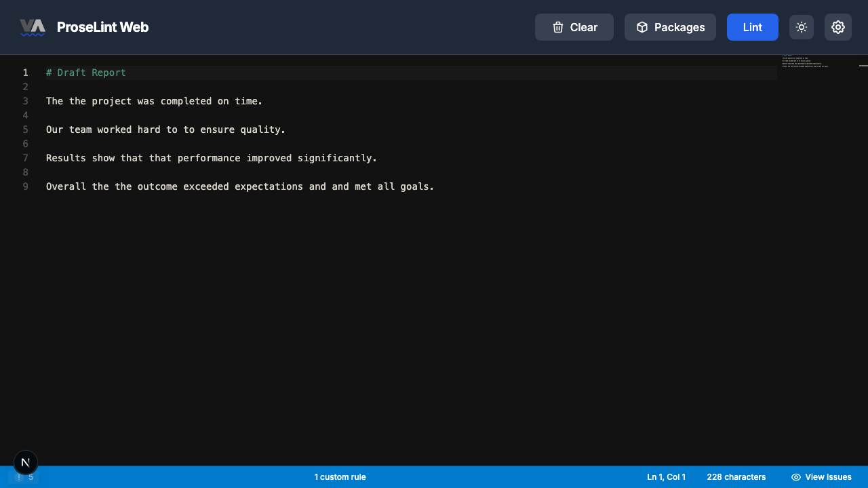Click the eye icon beside View Issues
This screenshot has width=868, height=488.
click(x=795, y=477)
